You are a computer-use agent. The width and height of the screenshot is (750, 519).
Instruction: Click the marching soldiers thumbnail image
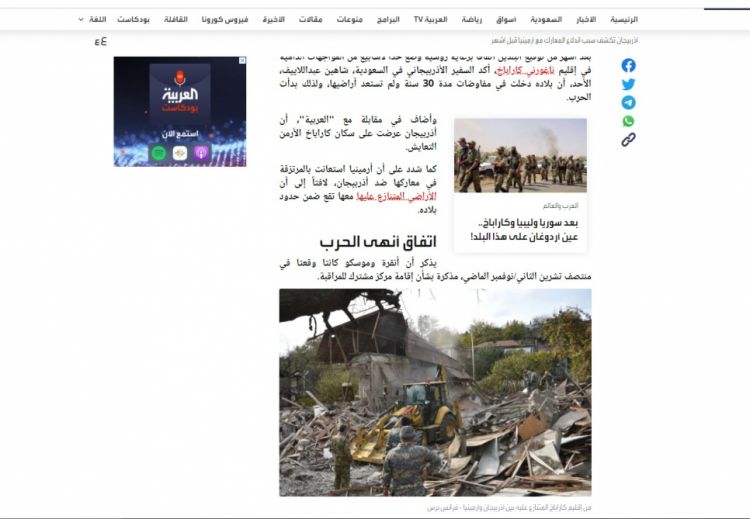520,155
